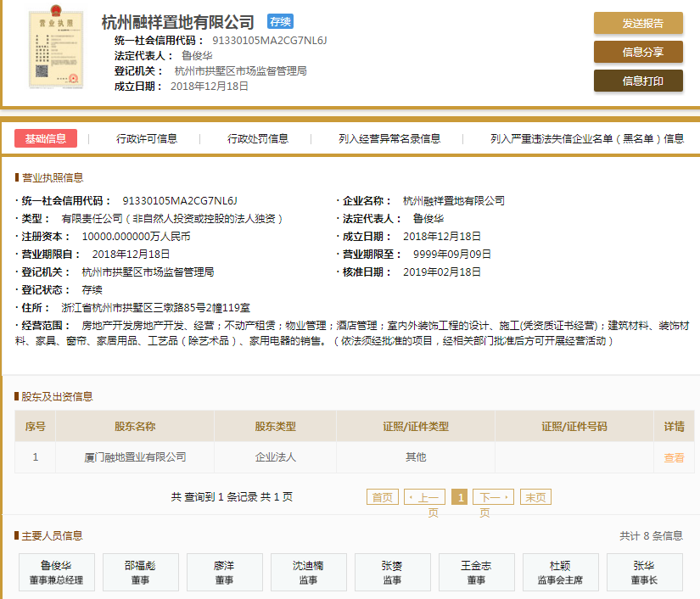Viewport: 700px width, 599px height.
Task: Open personnel card 张赟 监事
Action: pos(392,572)
